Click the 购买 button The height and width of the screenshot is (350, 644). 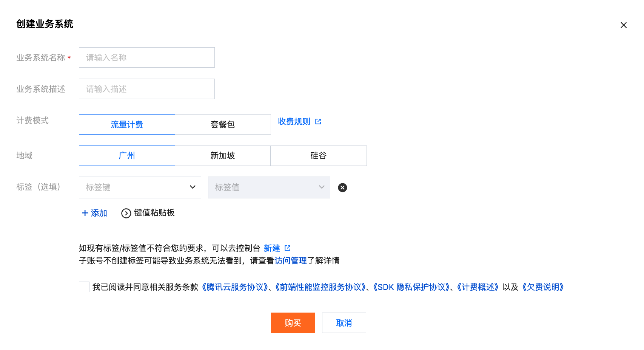click(x=293, y=323)
